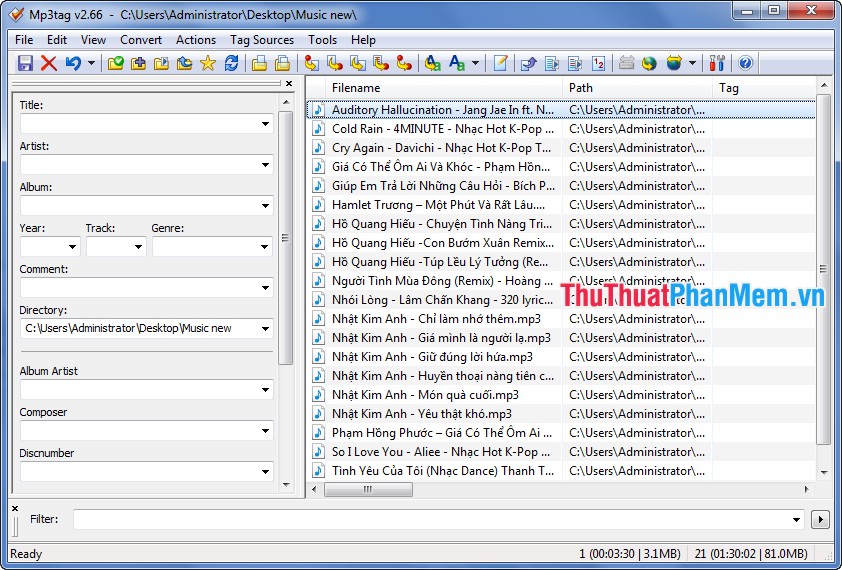Expand the Discnumber field dropdown
Screen dimensions: 842x570
click(265, 472)
